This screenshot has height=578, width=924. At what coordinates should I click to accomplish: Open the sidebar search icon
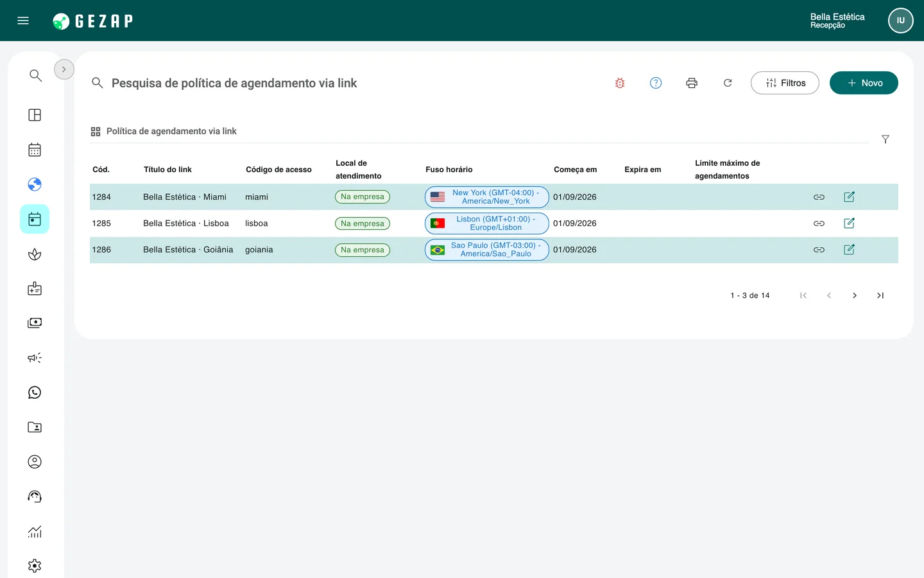tap(35, 76)
